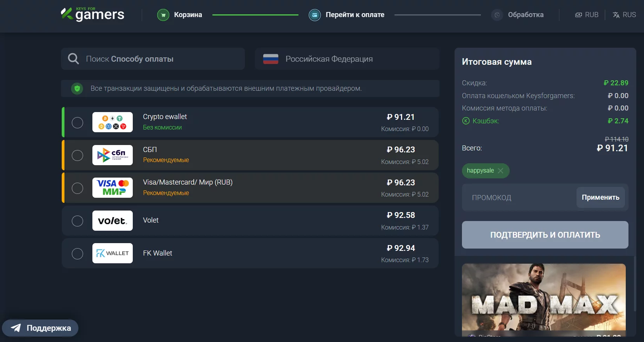Click the blue payment card step icon
The height and width of the screenshot is (342, 644).
[x=314, y=15]
